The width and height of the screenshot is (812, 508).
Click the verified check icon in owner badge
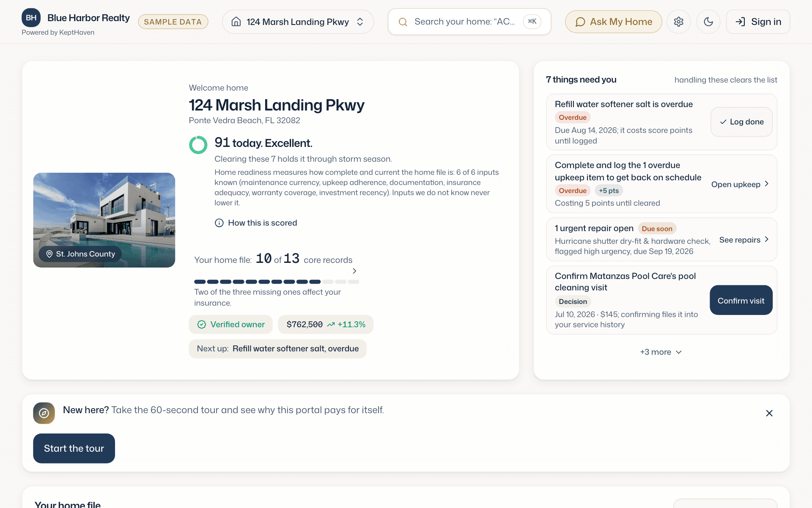pos(202,324)
